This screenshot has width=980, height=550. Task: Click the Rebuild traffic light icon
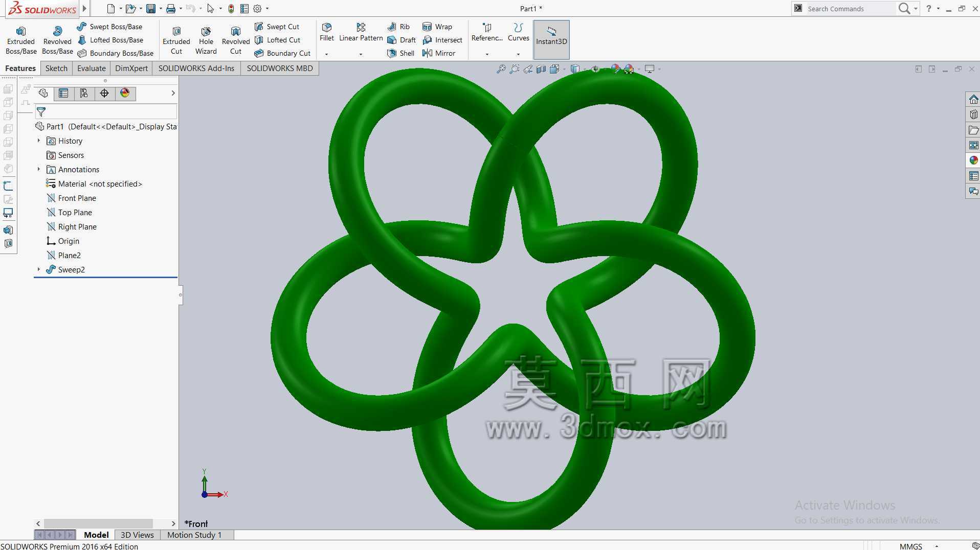click(231, 9)
